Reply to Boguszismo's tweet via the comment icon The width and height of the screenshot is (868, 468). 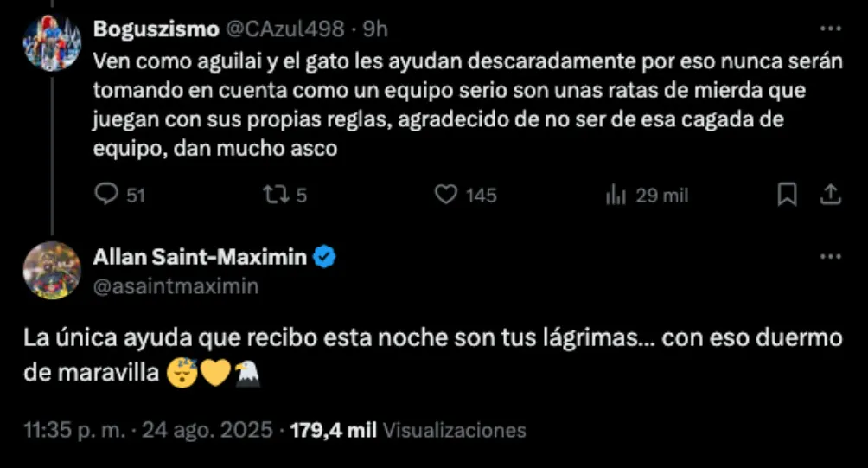point(105,196)
